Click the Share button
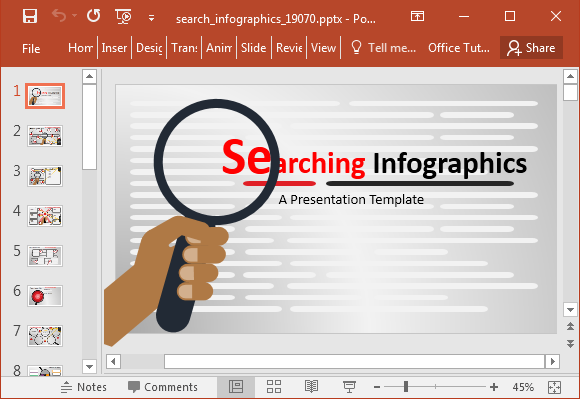The image size is (580, 399). click(x=531, y=48)
